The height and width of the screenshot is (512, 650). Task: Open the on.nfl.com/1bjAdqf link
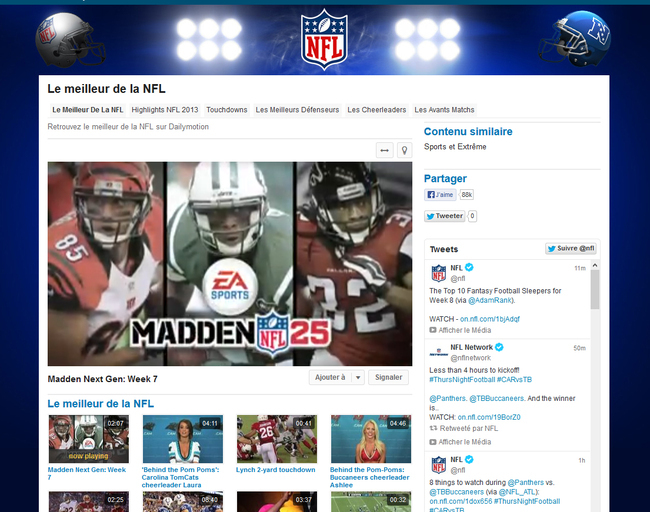click(490, 319)
